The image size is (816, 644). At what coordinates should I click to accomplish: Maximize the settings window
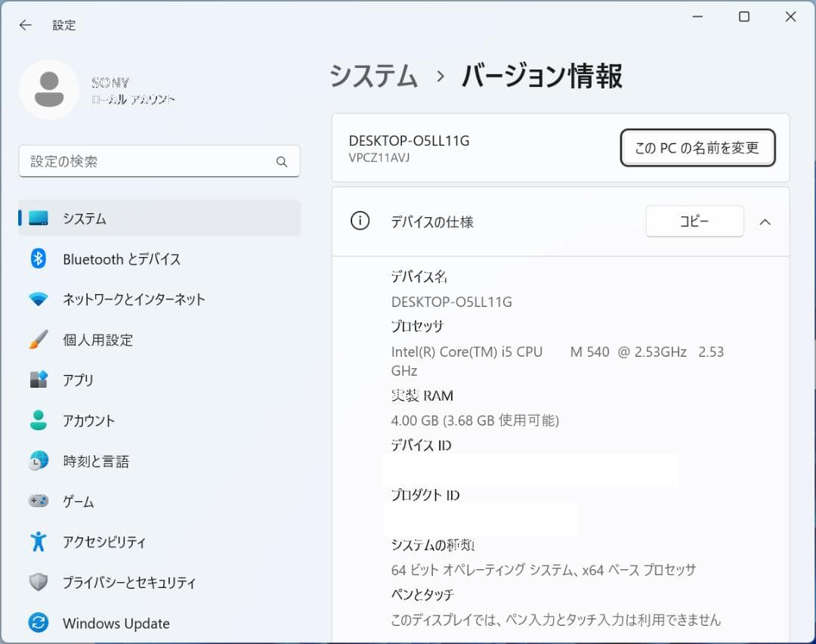tap(744, 17)
